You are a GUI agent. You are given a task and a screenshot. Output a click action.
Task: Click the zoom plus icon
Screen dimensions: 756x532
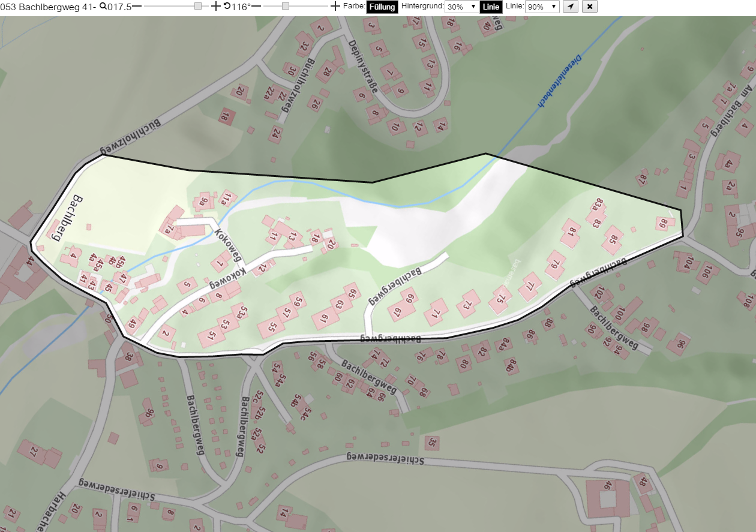pyautogui.click(x=216, y=6)
